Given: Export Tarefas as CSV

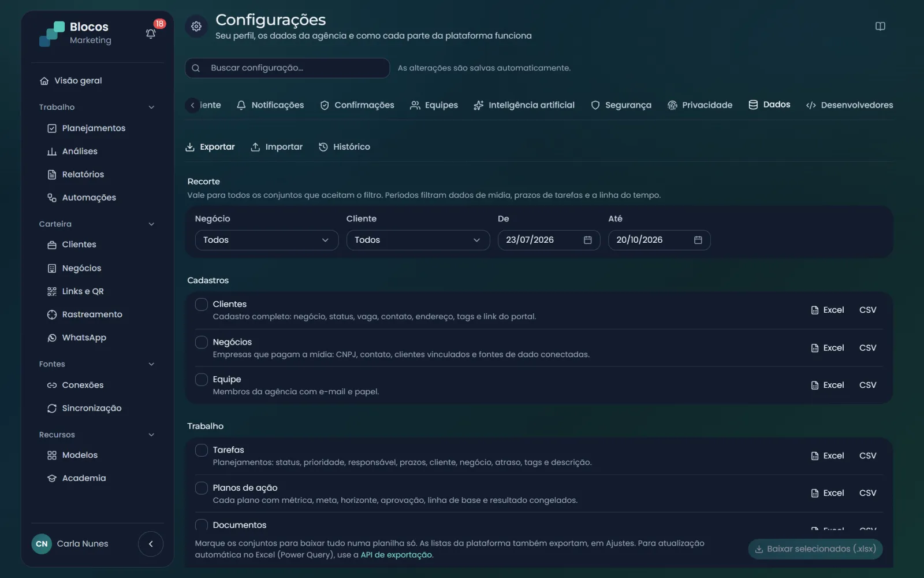Looking at the screenshot, I should [x=867, y=456].
